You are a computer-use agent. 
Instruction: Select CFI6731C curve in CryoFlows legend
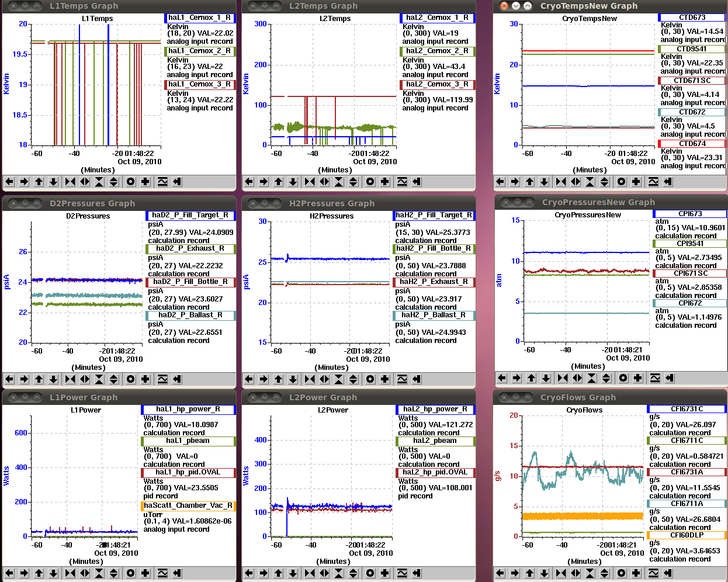pos(687,409)
